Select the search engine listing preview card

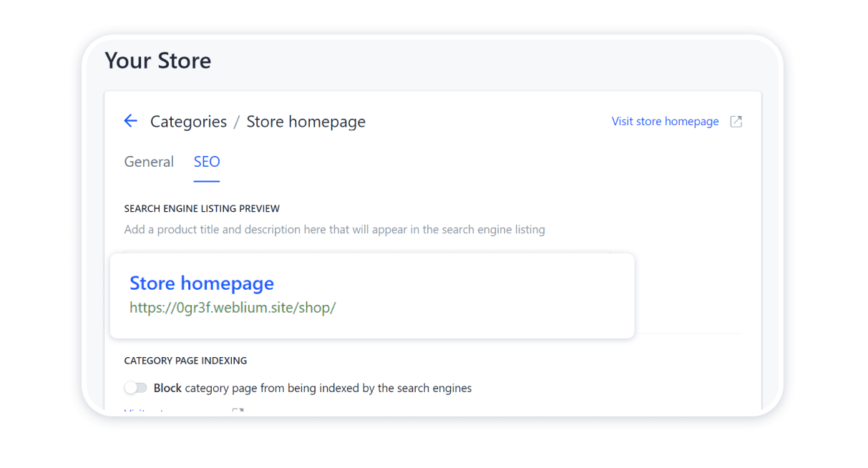372,295
